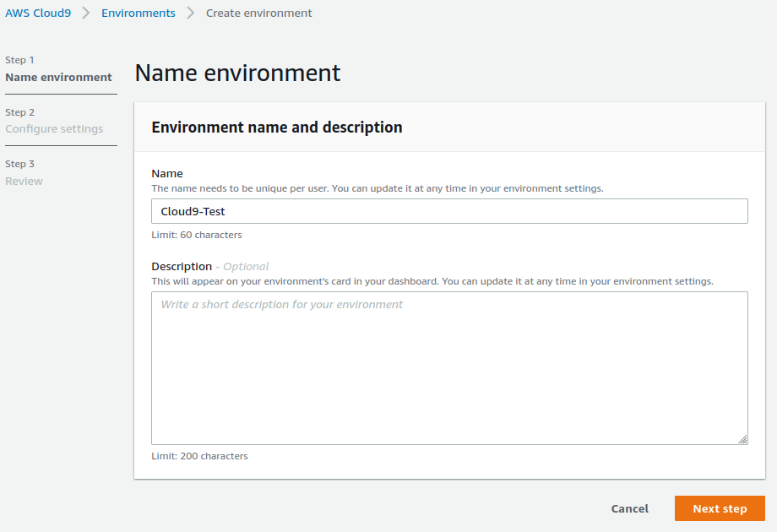Click the Create environment breadcrumb text
777x532 pixels.
[x=258, y=14]
